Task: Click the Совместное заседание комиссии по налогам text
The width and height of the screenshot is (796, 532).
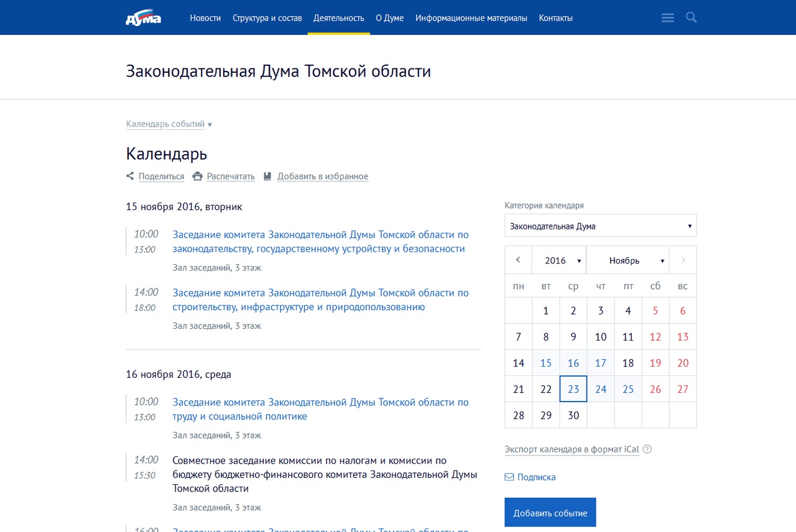Action: click(325, 474)
